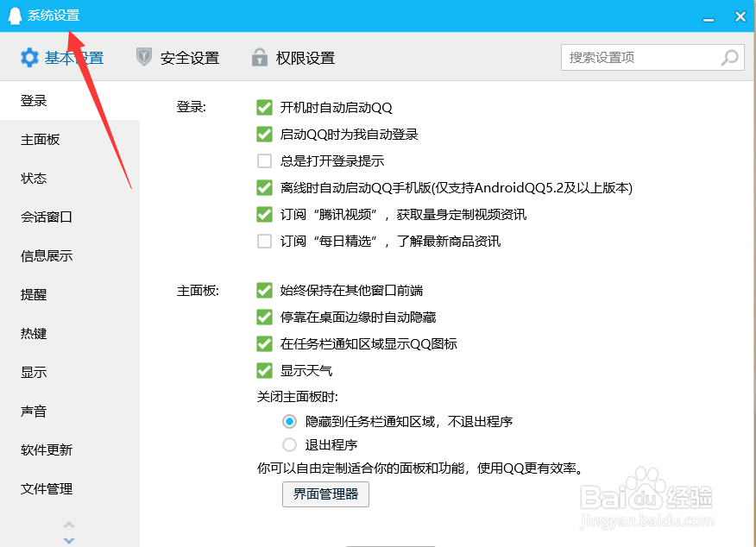Switch to the 安全设置 tab
Viewport: 756px width, 547px height.
178,58
